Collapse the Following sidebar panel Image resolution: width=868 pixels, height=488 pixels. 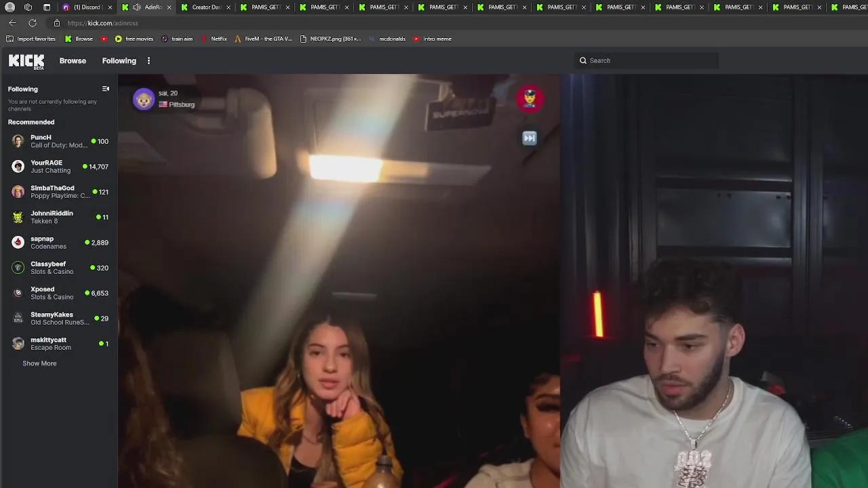click(106, 88)
